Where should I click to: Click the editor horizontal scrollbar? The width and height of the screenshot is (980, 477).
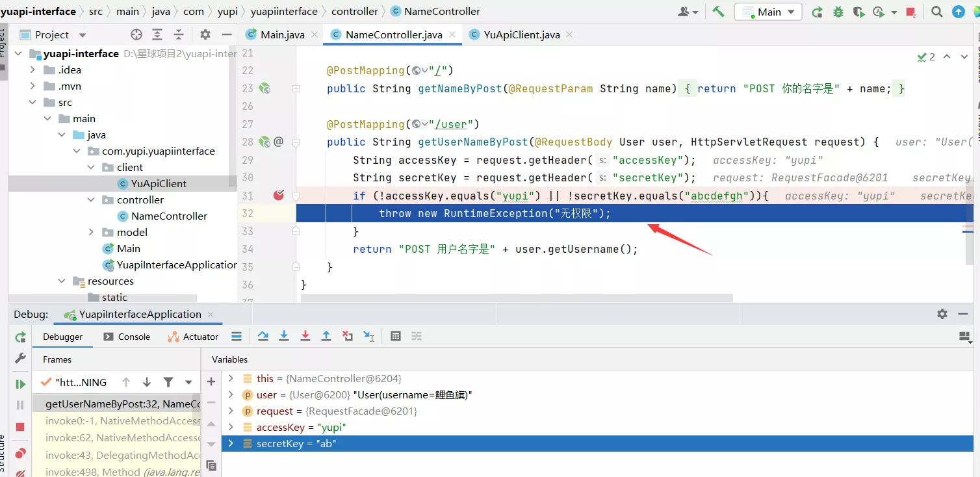(x=517, y=298)
